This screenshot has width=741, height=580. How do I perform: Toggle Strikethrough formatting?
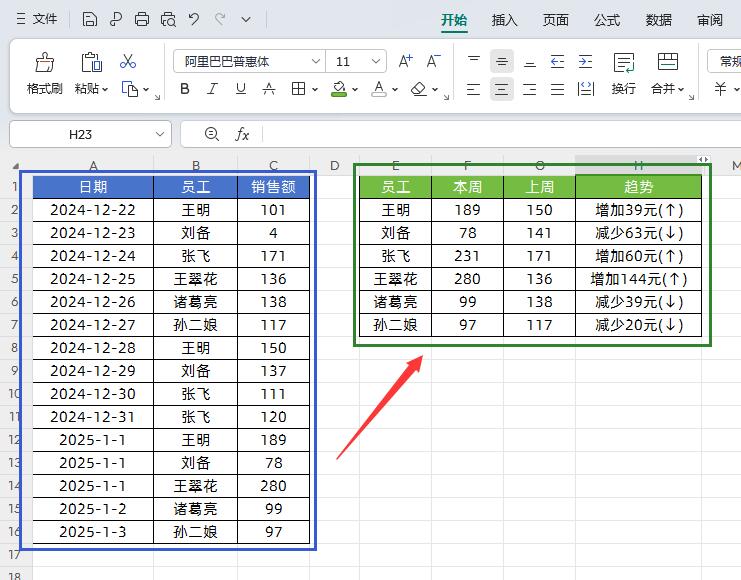[x=269, y=89]
